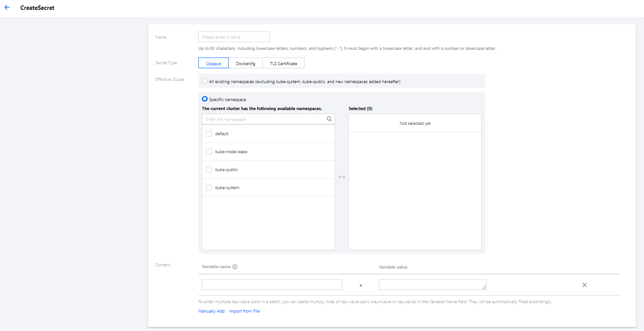Focus the secret Name input field
Viewport: 644px width, 331px height.
234,37
